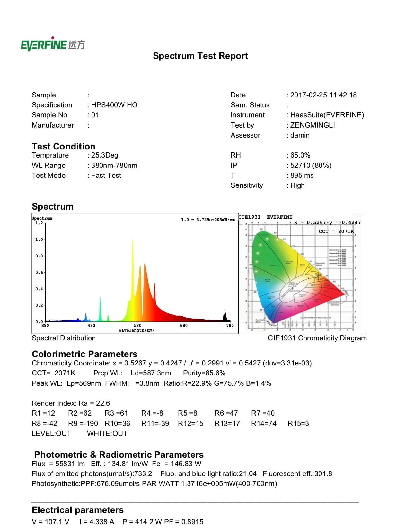Click the R9 =-190 value
396x532 pixels.
(x=83, y=423)
